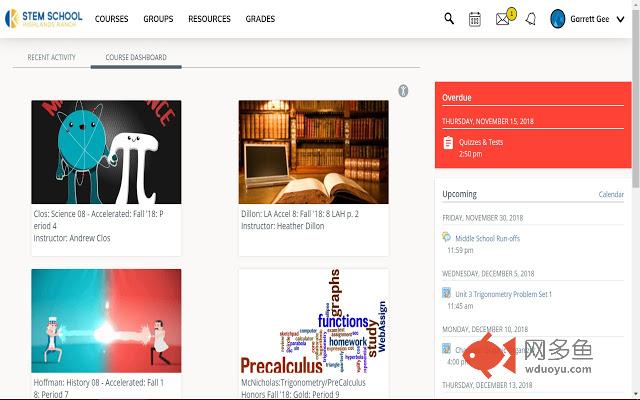Click Thursday, November 15, 2018 overdue date
Viewport: 640px width, 400px height.
[x=488, y=121]
